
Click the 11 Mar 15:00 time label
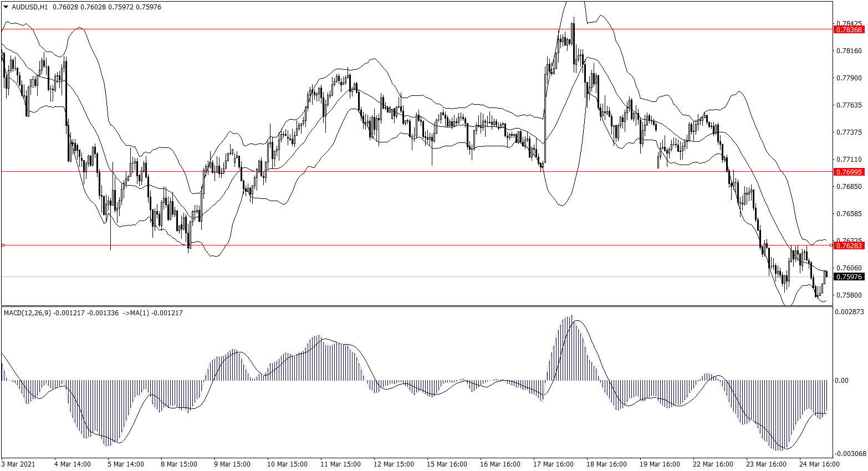pyautogui.click(x=340, y=464)
